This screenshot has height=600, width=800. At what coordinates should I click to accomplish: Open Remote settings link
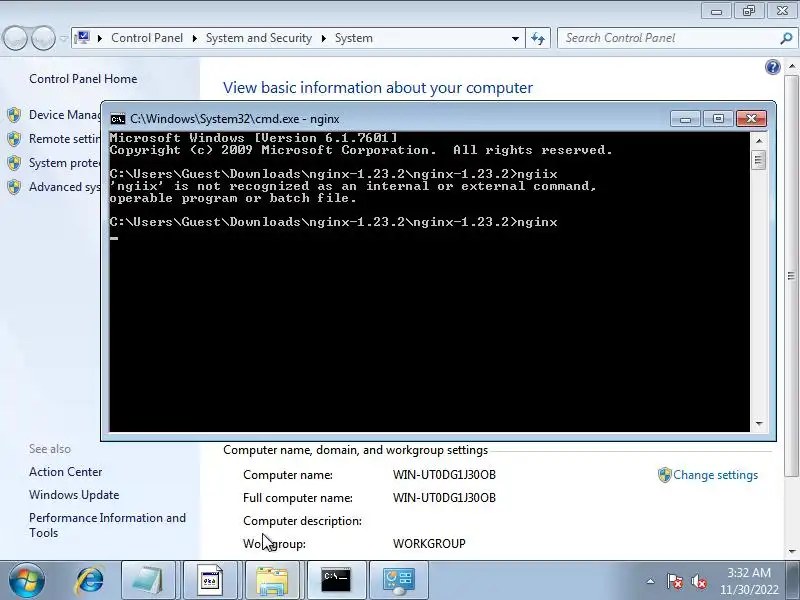point(64,139)
